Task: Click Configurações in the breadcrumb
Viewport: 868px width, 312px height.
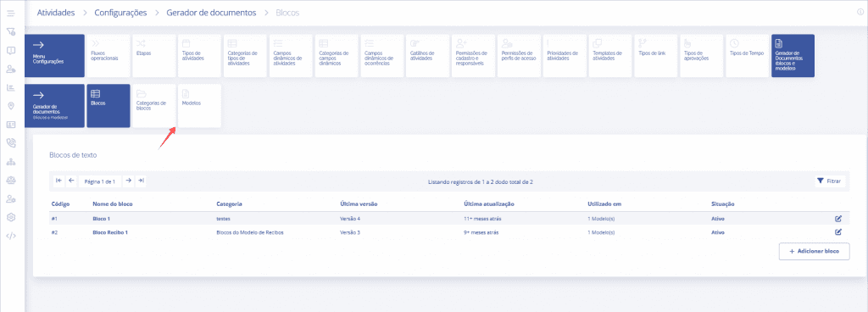Action: (120, 13)
